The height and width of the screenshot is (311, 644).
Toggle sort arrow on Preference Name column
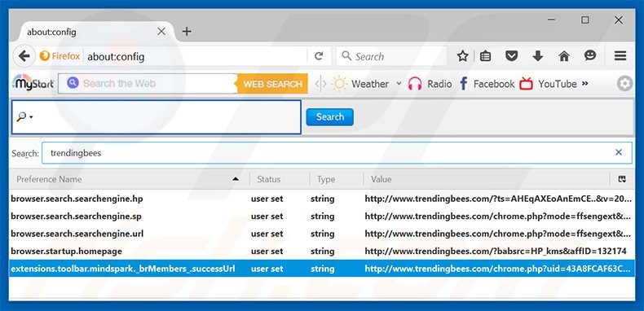[236, 179]
